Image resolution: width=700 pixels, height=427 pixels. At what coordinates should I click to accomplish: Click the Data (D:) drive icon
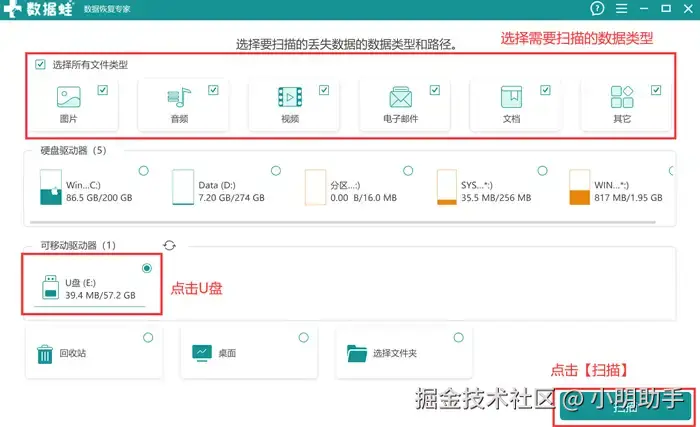click(183, 187)
